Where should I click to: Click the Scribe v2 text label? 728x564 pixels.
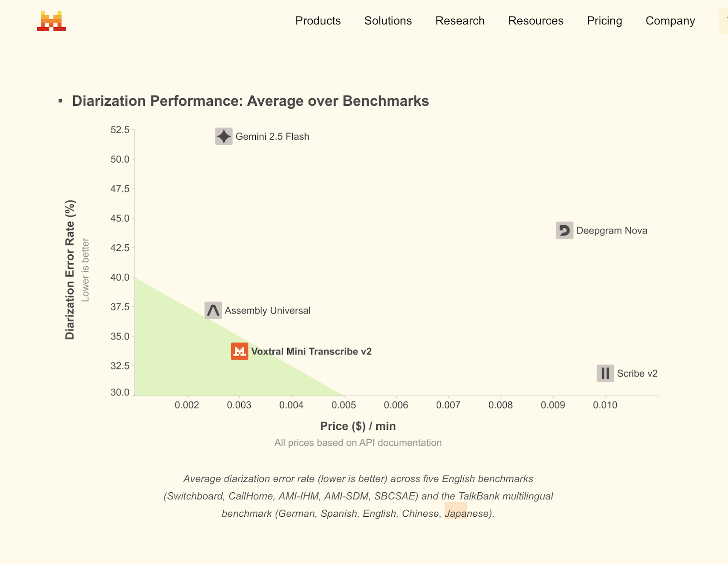tap(637, 374)
